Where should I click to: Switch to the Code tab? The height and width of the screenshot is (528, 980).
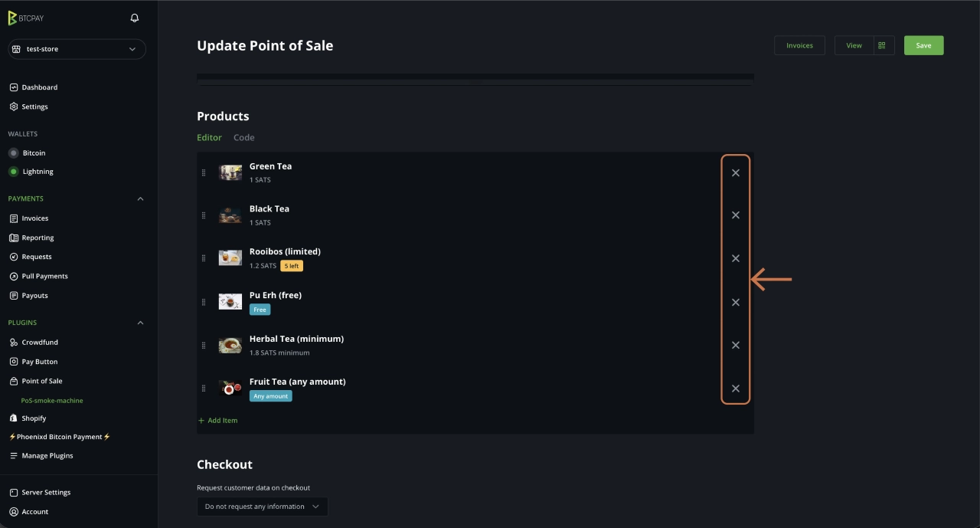click(x=243, y=138)
